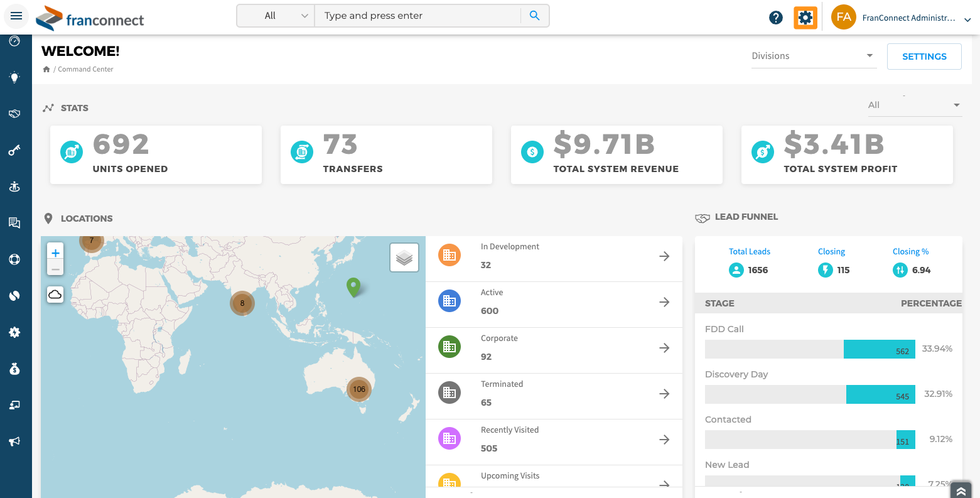Open Corporate locations arrow

click(664, 348)
